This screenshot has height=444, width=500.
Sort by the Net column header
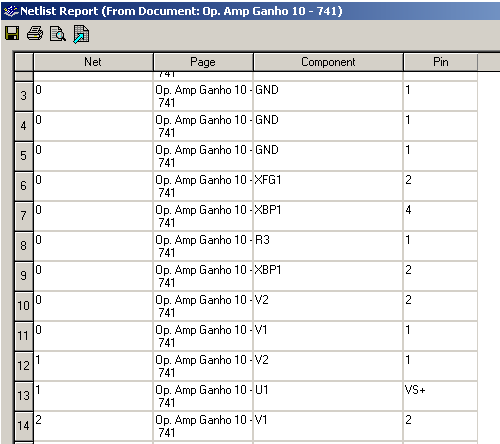(x=93, y=62)
